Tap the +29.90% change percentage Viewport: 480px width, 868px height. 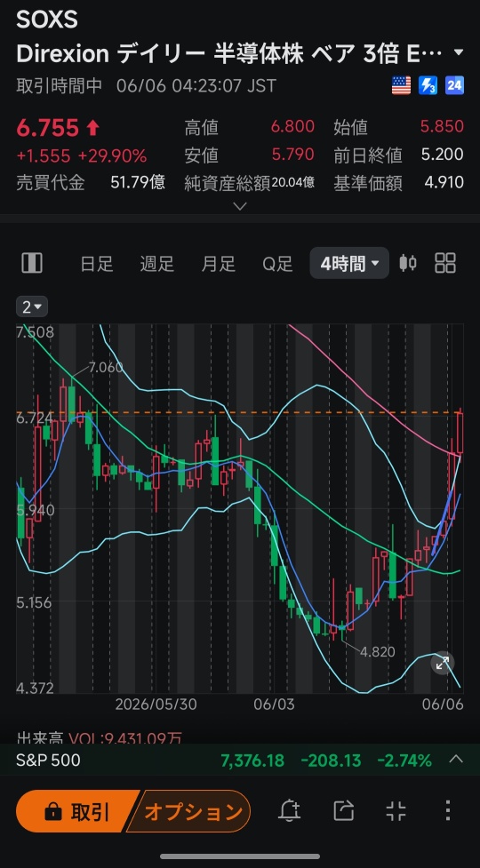pyautogui.click(x=112, y=156)
